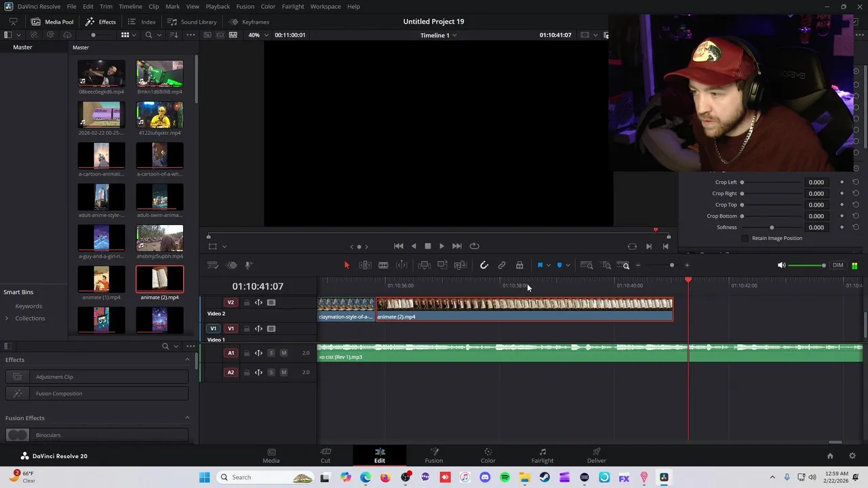
Task: Edit the Crop Bottom value field
Action: coord(816,216)
